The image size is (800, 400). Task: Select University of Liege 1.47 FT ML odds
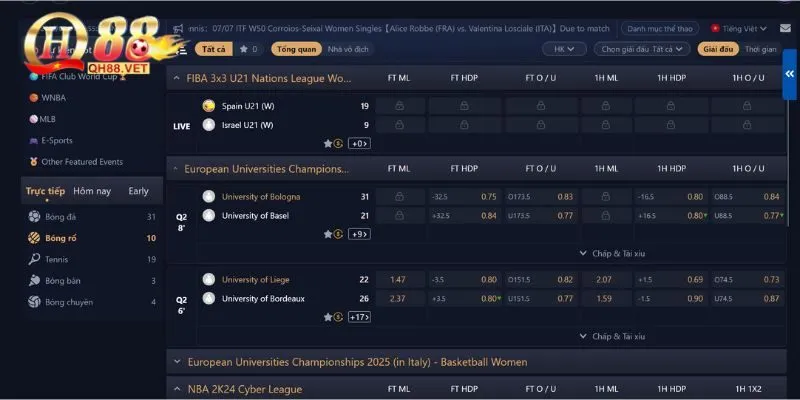tap(398, 280)
